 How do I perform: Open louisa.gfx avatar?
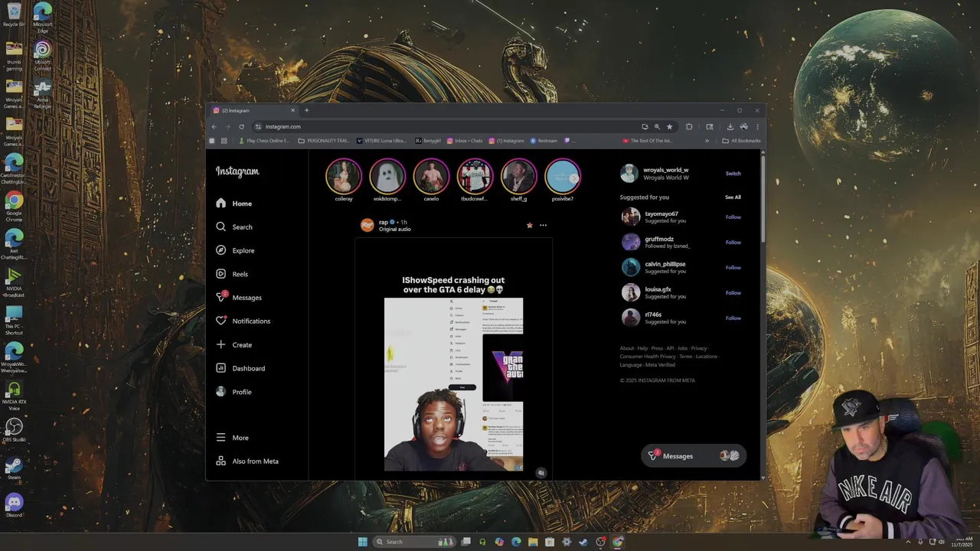(631, 292)
